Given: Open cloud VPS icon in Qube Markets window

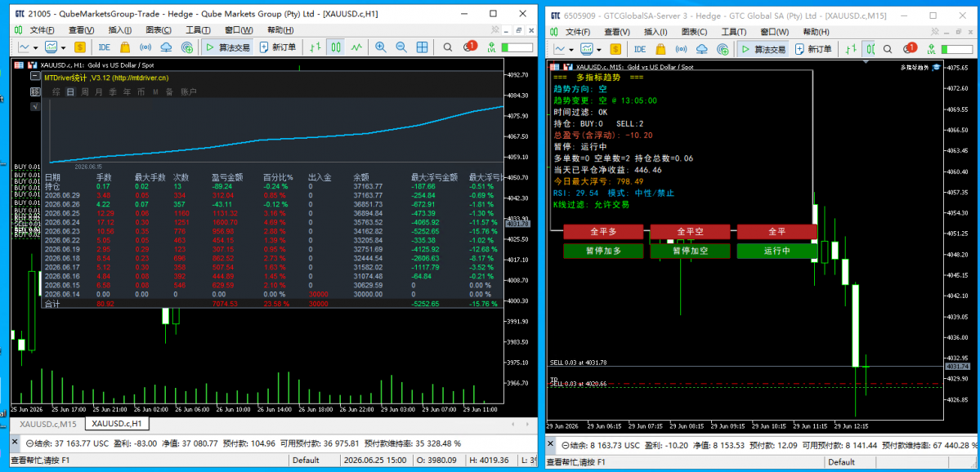Looking at the screenshot, I should click(x=166, y=47).
